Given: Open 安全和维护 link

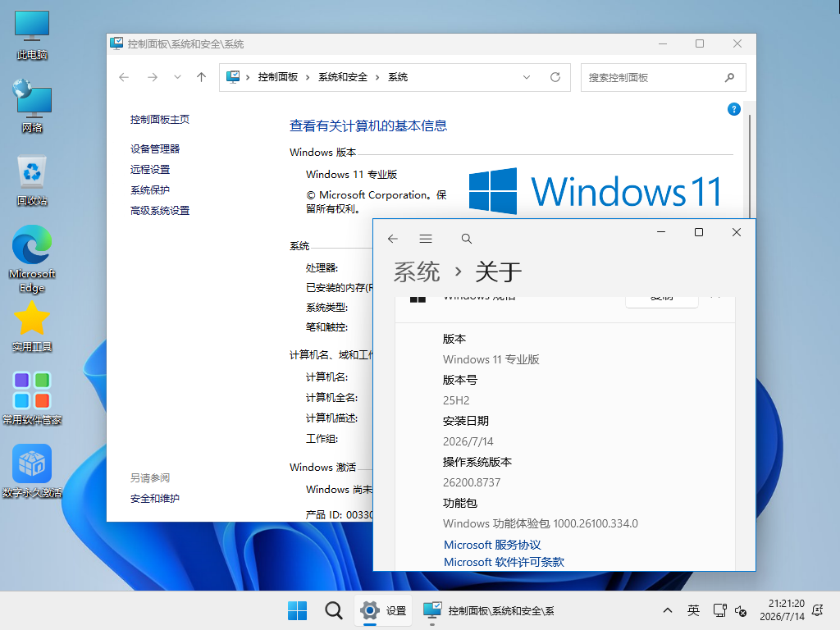Looking at the screenshot, I should tap(155, 498).
